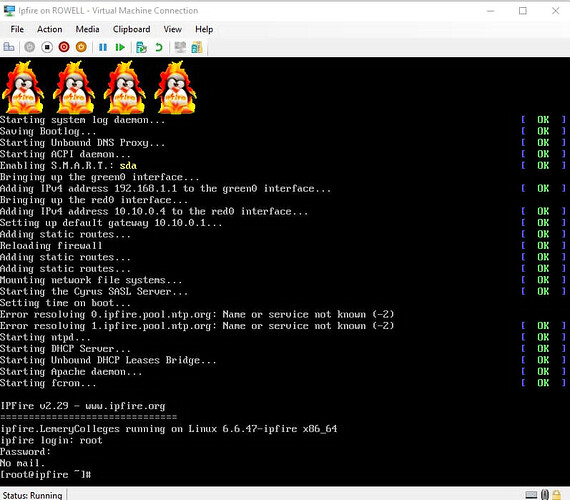Click the lock icon in status bar

556,495
